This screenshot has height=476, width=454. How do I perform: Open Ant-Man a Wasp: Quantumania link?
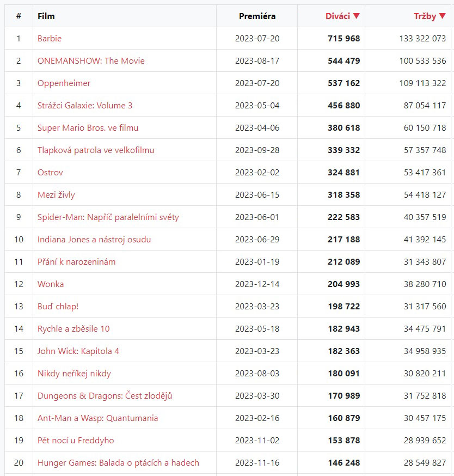[x=98, y=418]
